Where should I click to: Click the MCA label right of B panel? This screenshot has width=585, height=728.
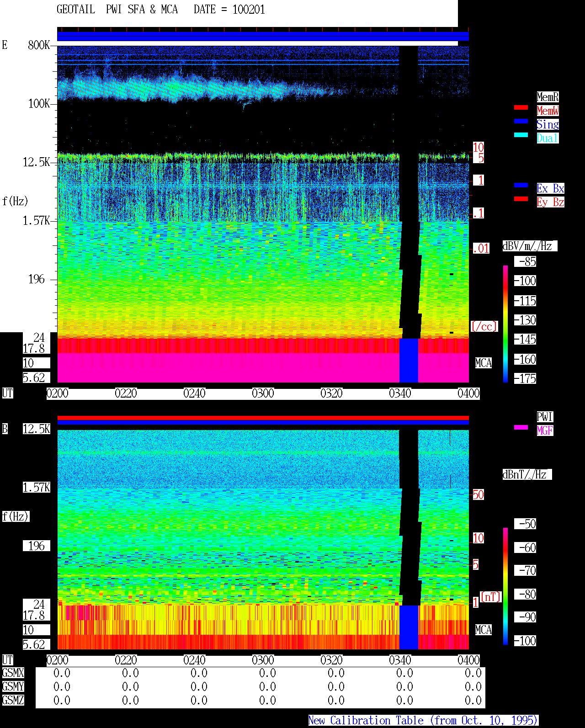[484, 630]
